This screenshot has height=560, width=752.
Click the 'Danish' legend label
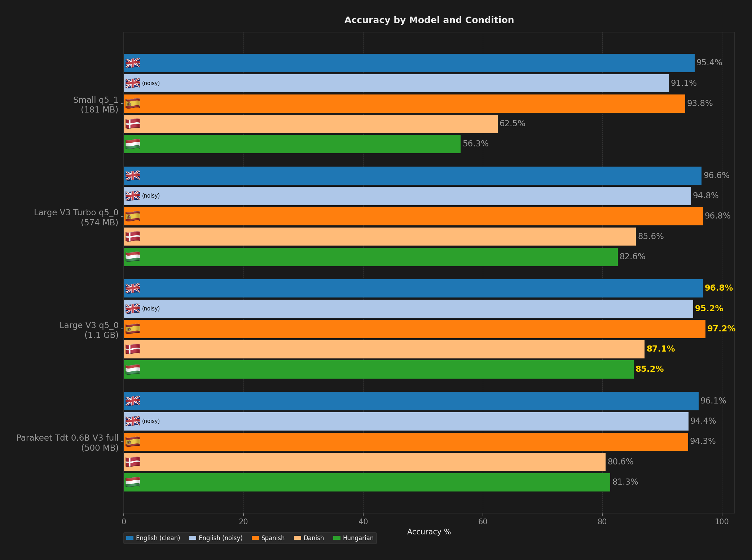314,538
